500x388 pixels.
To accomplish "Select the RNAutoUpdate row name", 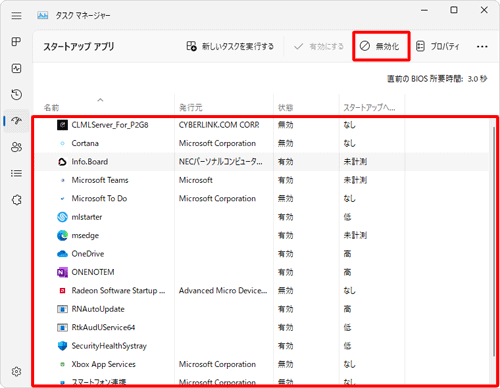I will tap(98, 309).
